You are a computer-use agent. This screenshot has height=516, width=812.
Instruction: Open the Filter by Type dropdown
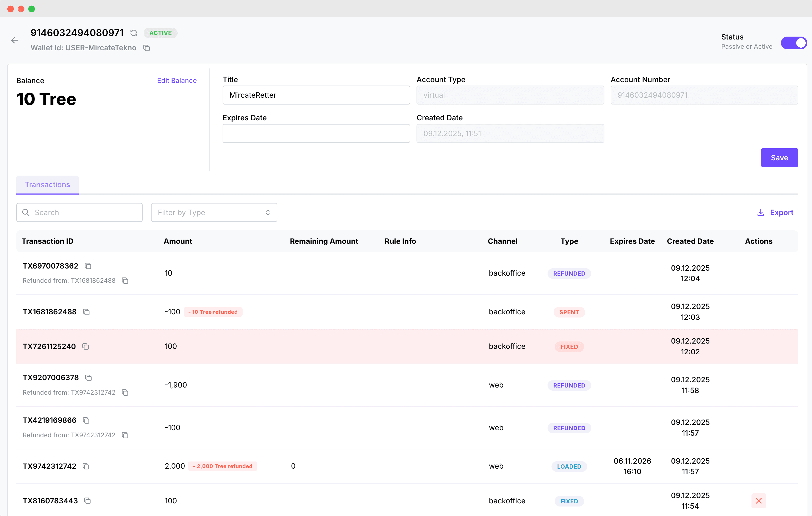tap(209, 212)
